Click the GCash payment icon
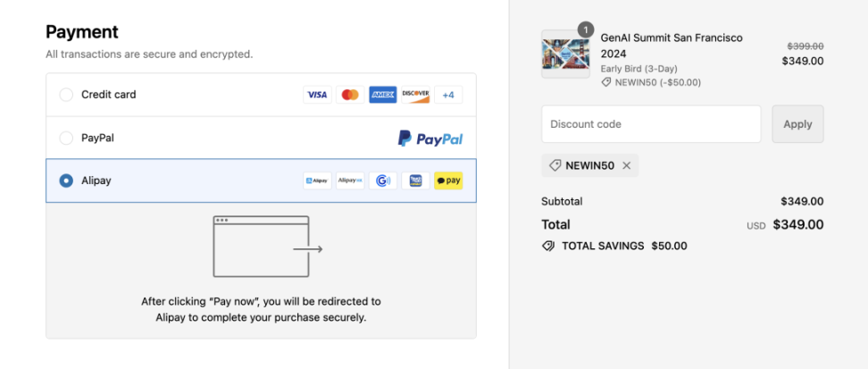The width and height of the screenshot is (868, 369). pyautogui.click(x=382, y=180)
